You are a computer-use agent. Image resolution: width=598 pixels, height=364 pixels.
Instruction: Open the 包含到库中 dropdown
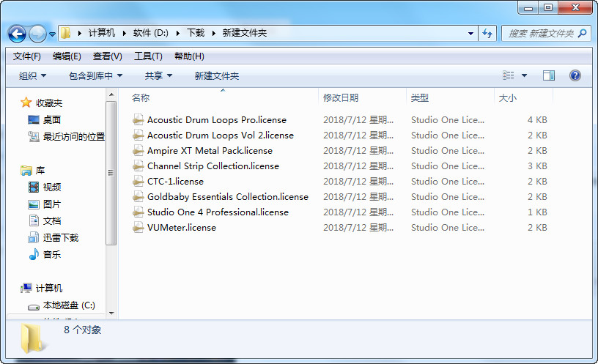pos(95,76)
